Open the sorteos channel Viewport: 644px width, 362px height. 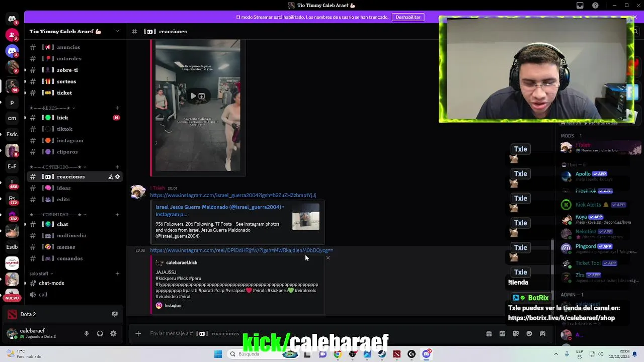[x=75, y=81]
